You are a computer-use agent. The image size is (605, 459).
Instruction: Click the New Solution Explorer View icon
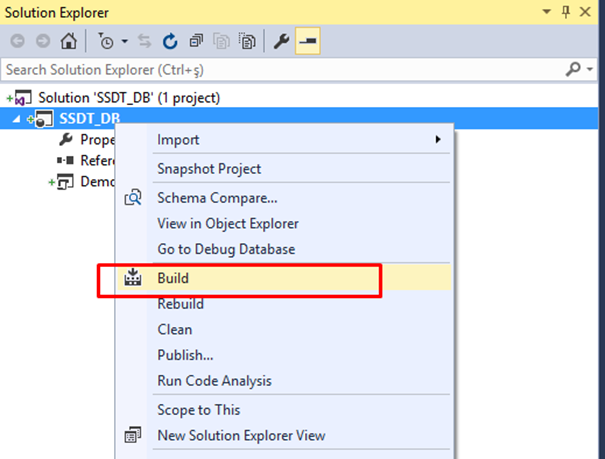coord(133,435)
